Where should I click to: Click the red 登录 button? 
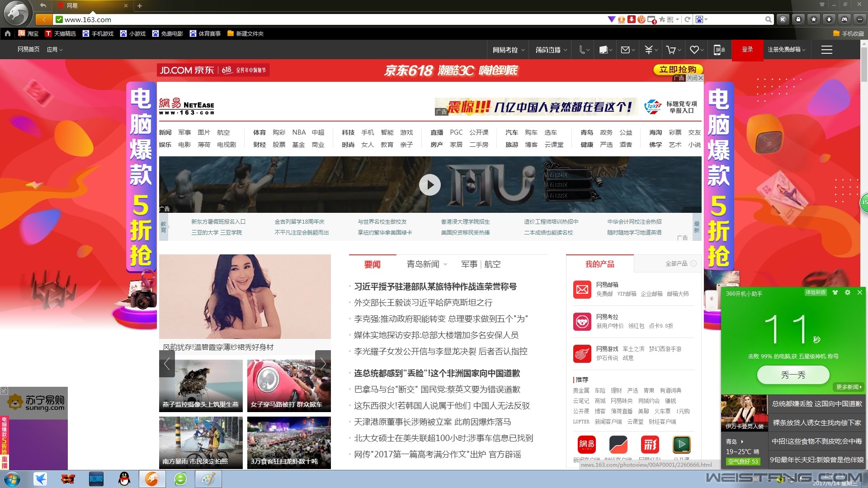coord(747,50)
